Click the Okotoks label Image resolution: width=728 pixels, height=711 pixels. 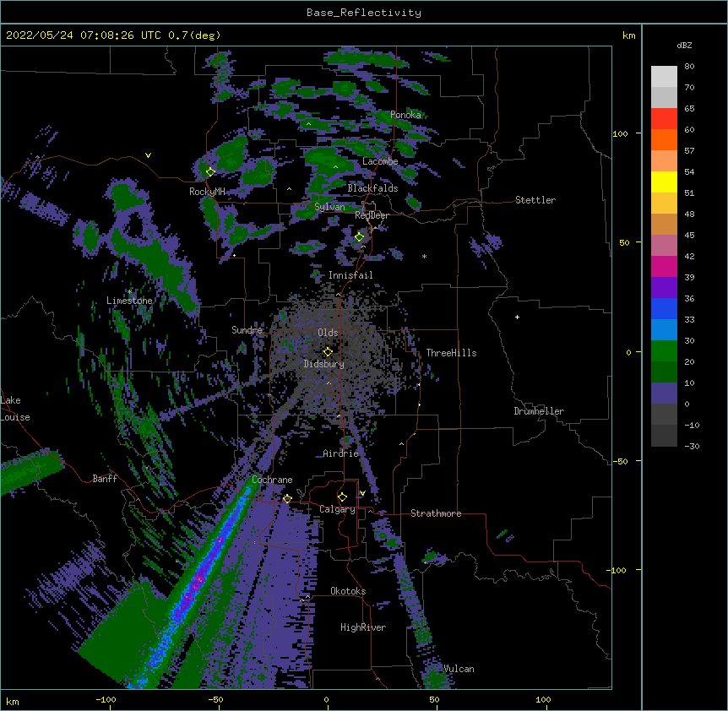click(x=348, y=591)
